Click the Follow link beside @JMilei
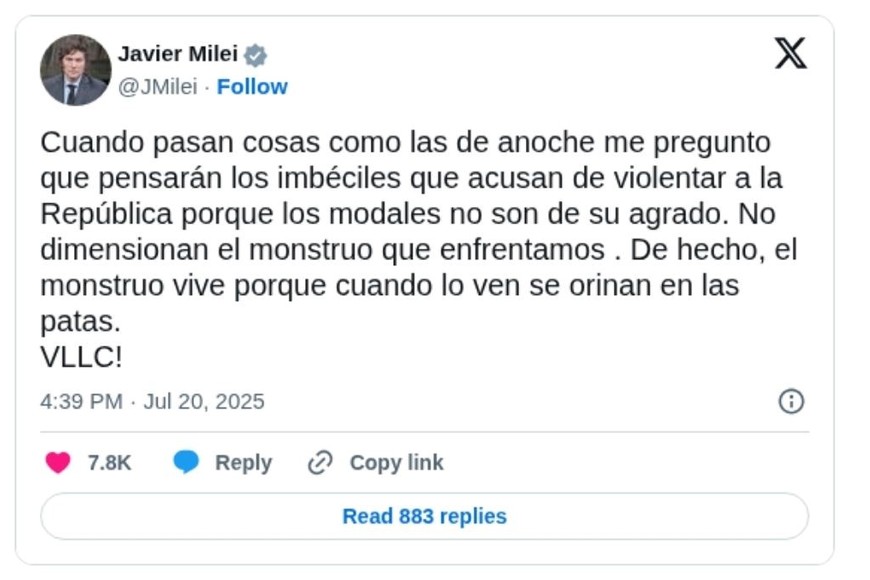The height and width of the screenshot is (580, 870). [x=252, y=87]
